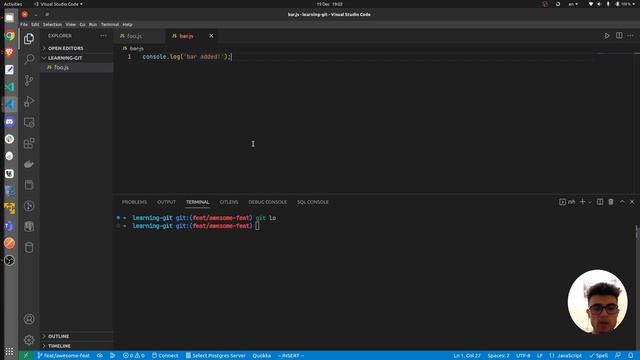Open the View menu

point(71,24)
